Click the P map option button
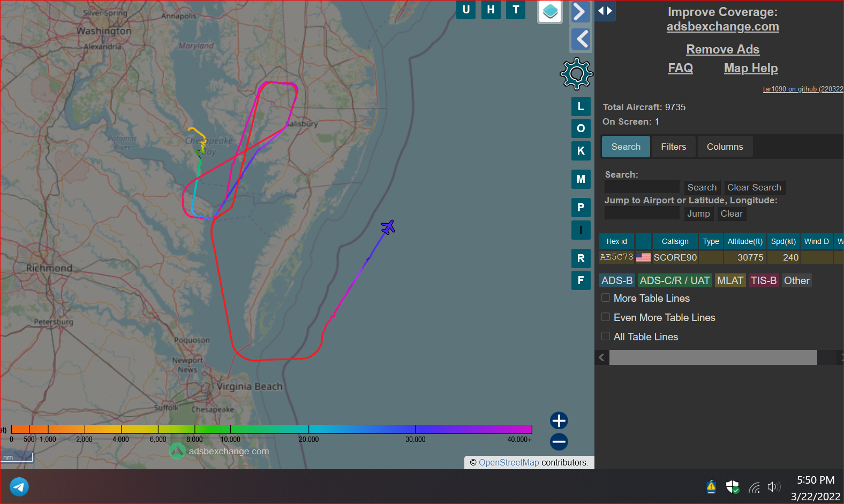This screenshot has height=504, width=844. [x=581, y=208]
